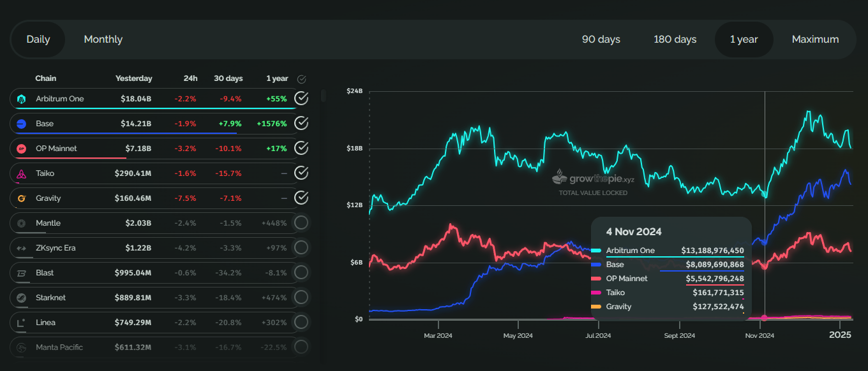Click the Base blue legend color swatch in tooltip
Screen dimensions: 868x371
[596, 265]
